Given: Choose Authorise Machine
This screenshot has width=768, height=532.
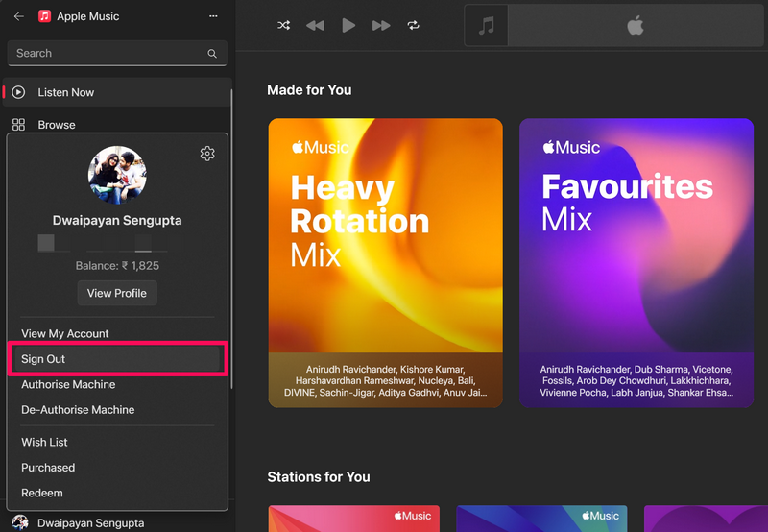Looking at the screenshot, I should [x=68, y=384].
